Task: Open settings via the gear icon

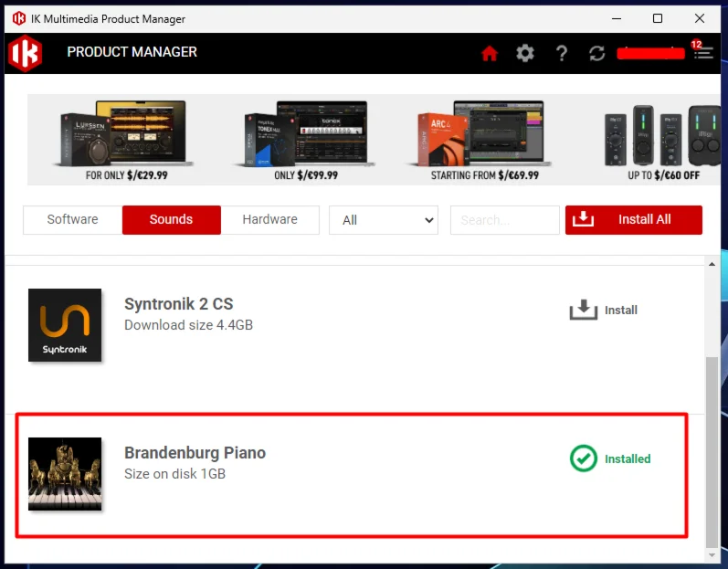Action: (525, 53)
